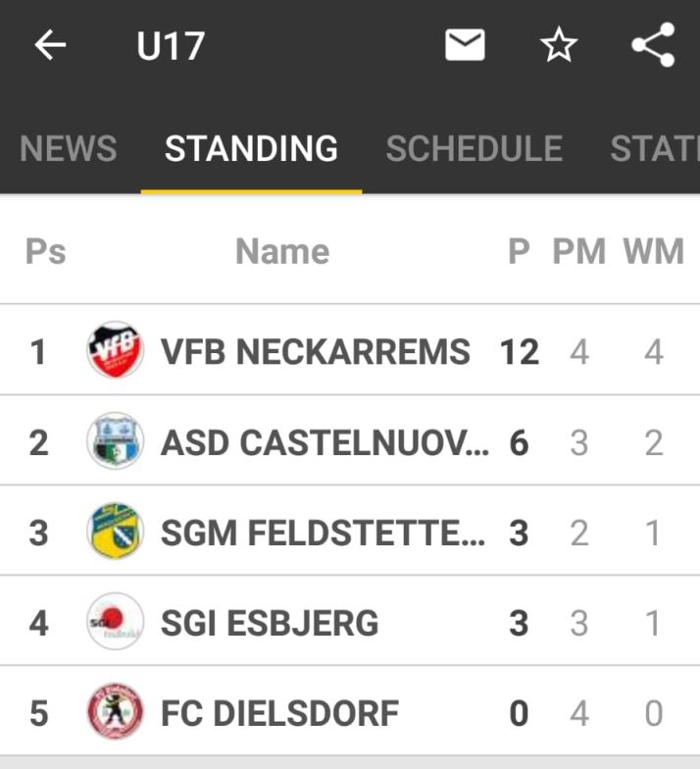Tap the share icon
Image resolution: width=700 pixels, height=769 pixels.
(x=653, y=46)
